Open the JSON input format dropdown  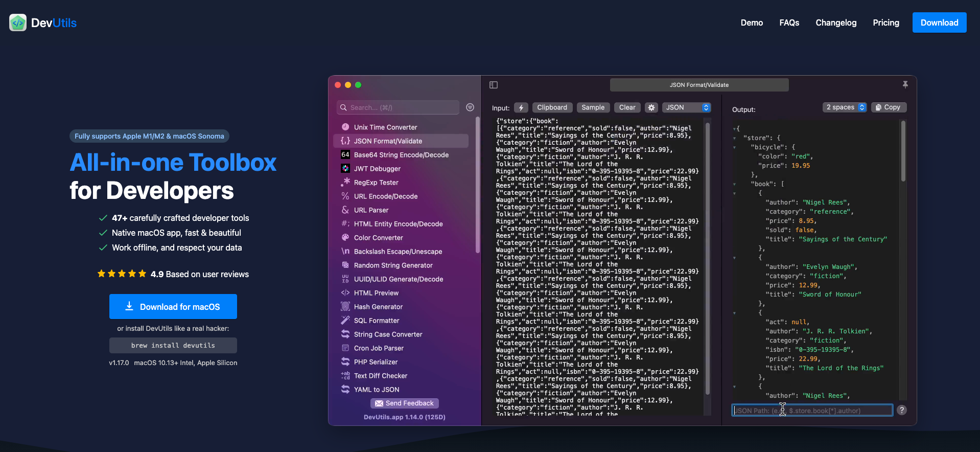(x=687, y=107)
